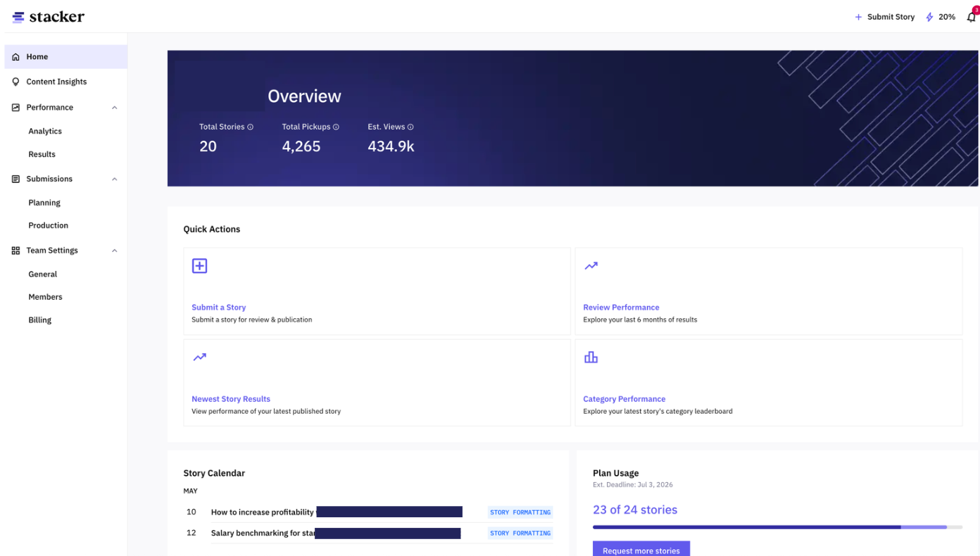
Task: Click the Review Performance link
Action: (x=621, y=308)
